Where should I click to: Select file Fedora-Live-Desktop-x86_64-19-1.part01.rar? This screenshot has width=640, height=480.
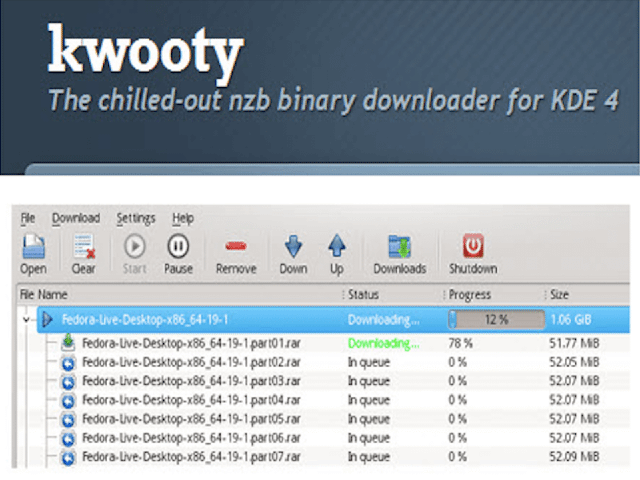pos(191,343)
